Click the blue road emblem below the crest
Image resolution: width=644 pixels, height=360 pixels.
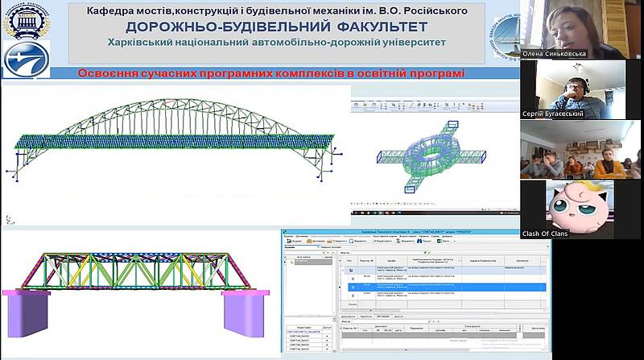[27, 60]
